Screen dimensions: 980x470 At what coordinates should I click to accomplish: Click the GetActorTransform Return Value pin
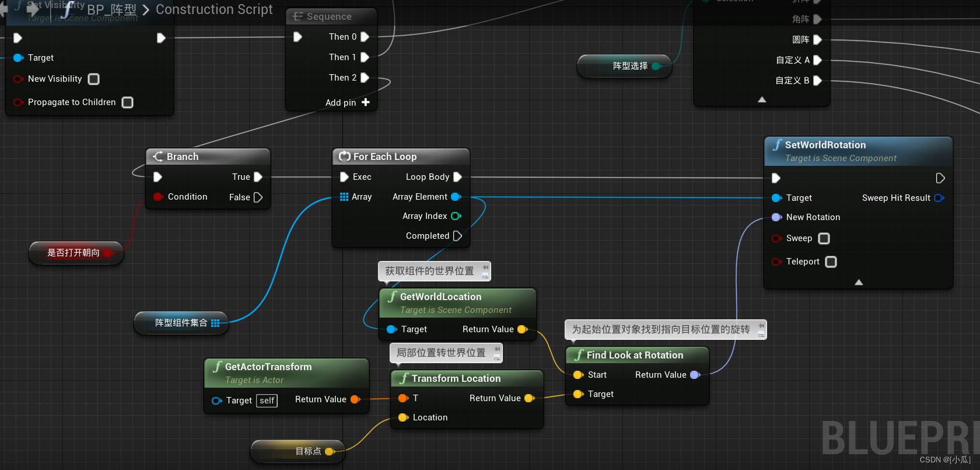[355, 399]
